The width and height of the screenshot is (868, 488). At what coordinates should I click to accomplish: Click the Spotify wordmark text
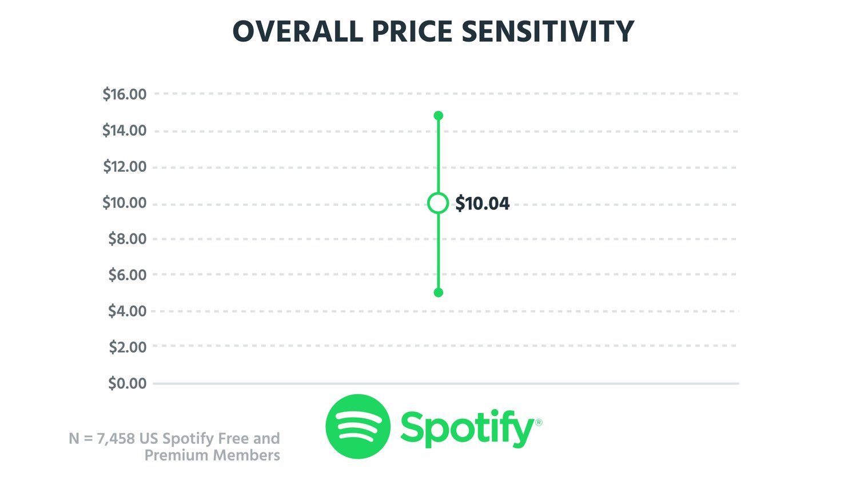(467, 428)
